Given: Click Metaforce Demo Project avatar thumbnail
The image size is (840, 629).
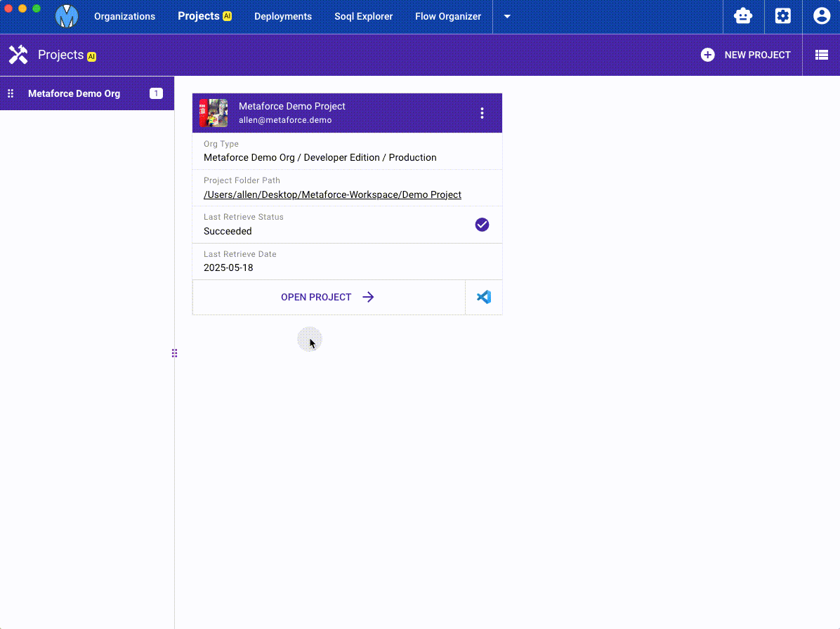Looking at the screenshot, I should coord(214,113).
